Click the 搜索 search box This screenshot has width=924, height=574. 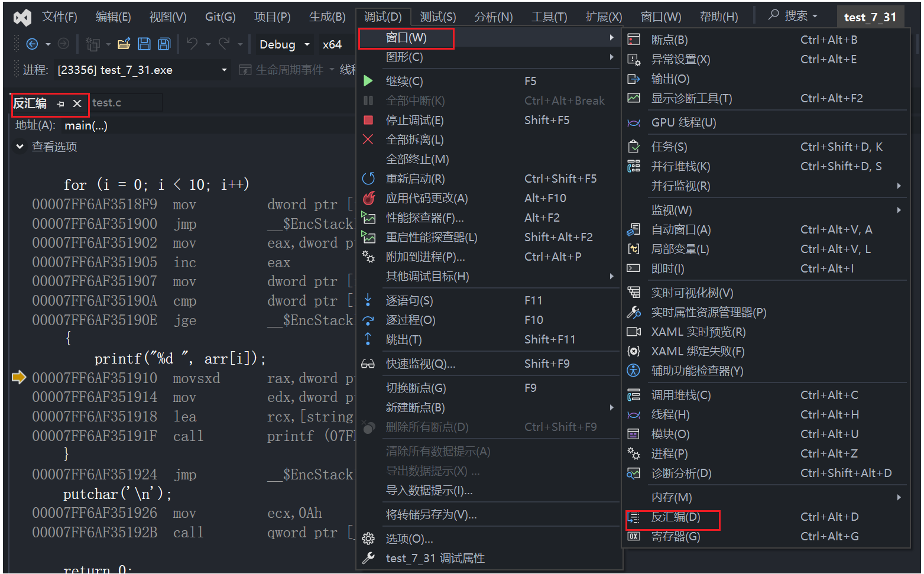[793, 16]
